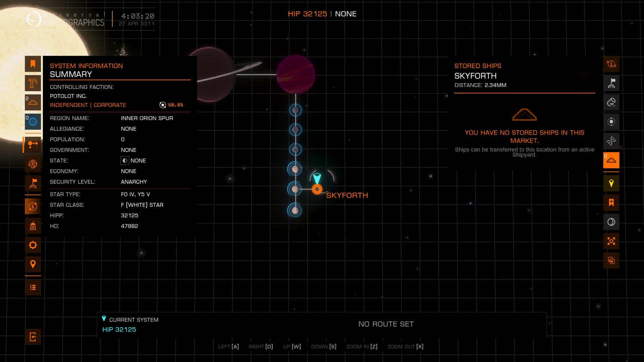Open the factions building icon tab
Screen dimensions: 644x362
33,226
